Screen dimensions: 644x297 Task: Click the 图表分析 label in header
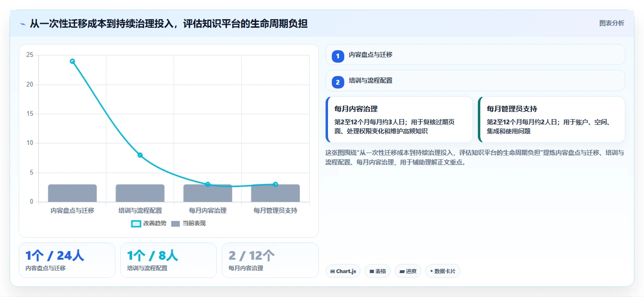[611, 23]
